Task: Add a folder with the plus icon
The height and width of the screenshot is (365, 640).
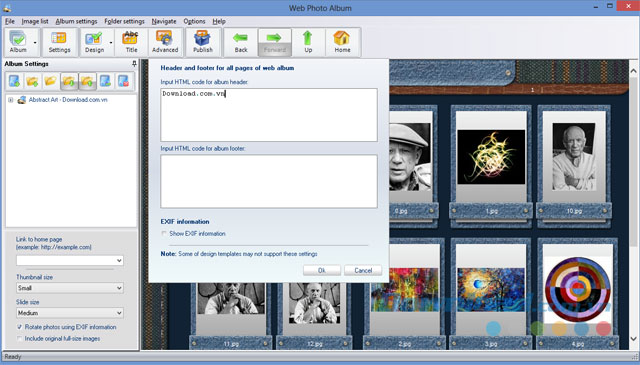Action: coord(32,81)
